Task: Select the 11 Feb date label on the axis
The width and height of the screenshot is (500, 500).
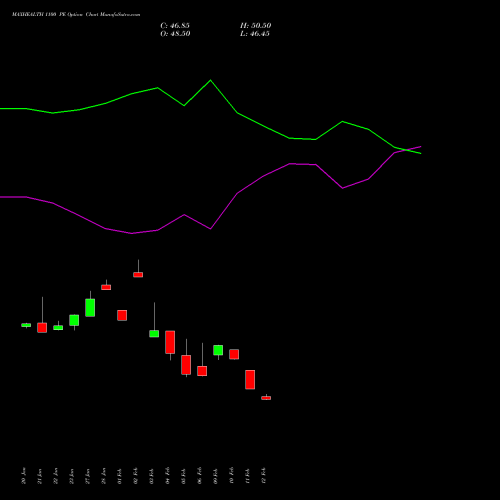Action: (247, 476)
